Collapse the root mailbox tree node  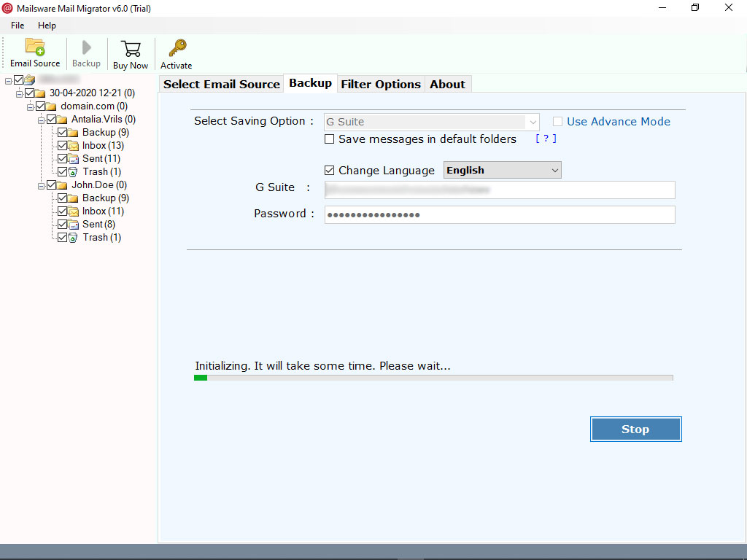[8, 82]
